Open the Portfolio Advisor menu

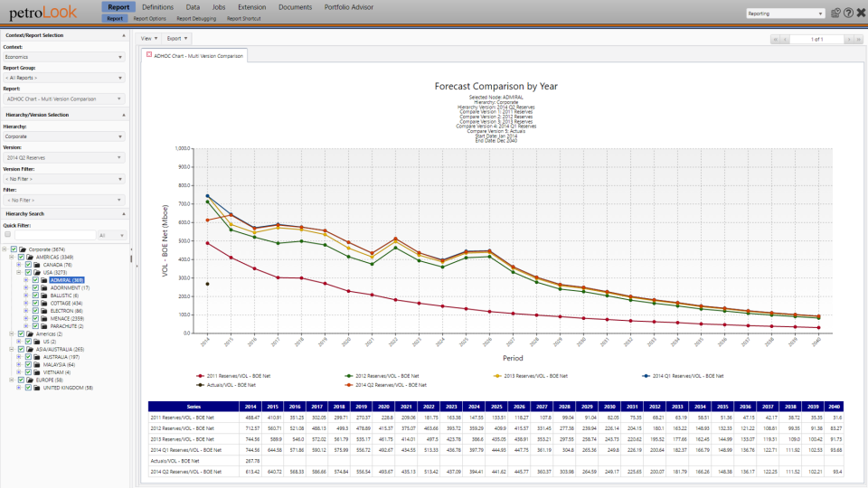[349, 7]
